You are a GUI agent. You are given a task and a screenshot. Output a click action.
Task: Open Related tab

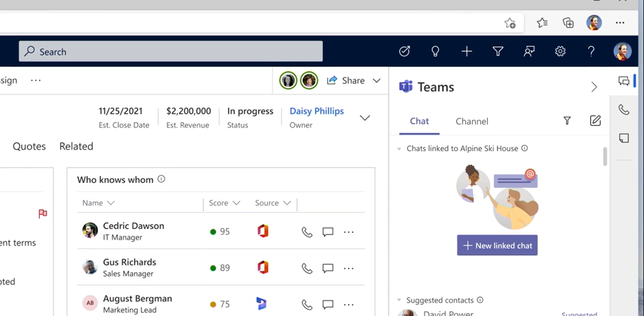(76, 146)
